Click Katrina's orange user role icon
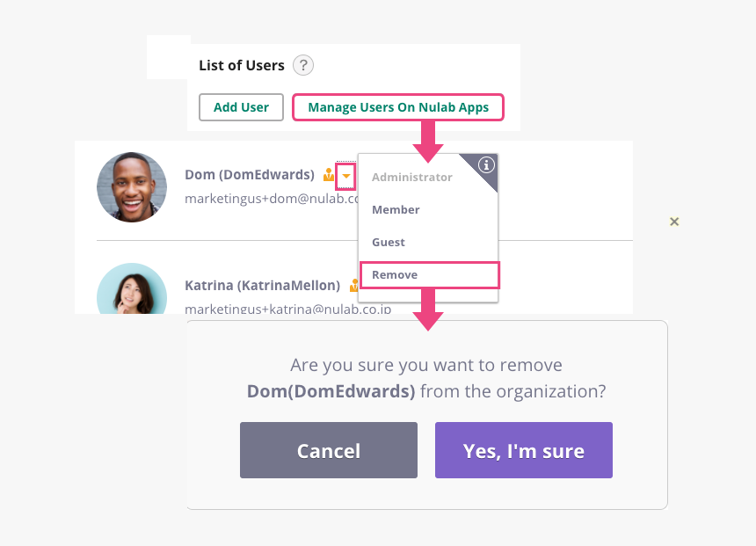Image resolution: width=756 pixels, height=546 pixels. click(353, 286)
